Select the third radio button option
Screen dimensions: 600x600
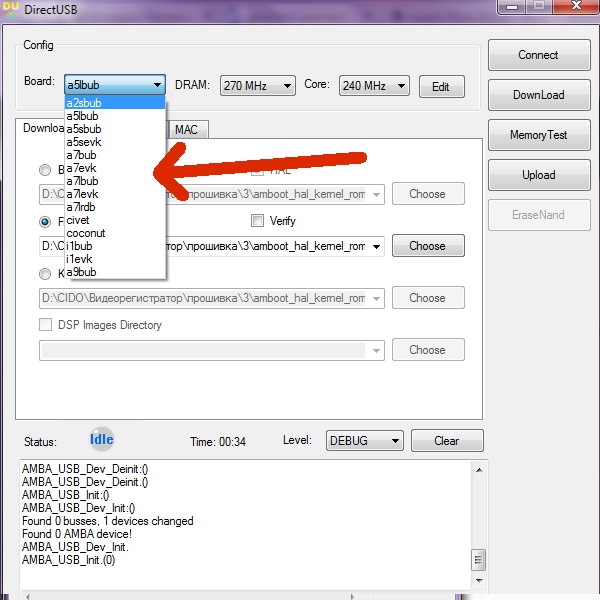(45, 273)
